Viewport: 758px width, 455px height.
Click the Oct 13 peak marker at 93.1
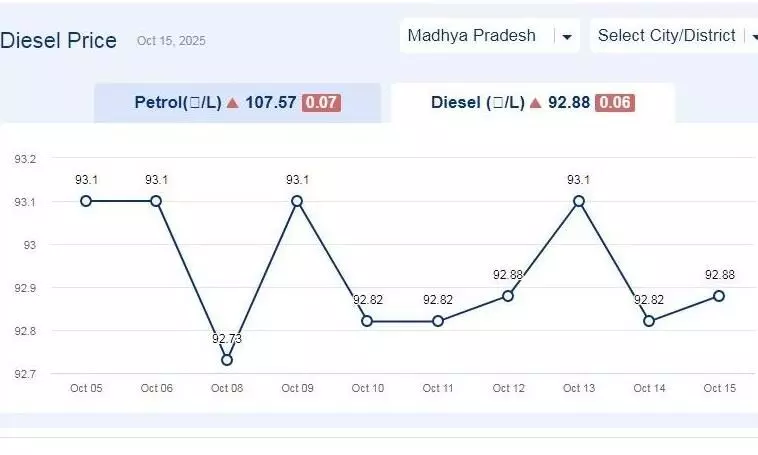[x=579, y=201]
